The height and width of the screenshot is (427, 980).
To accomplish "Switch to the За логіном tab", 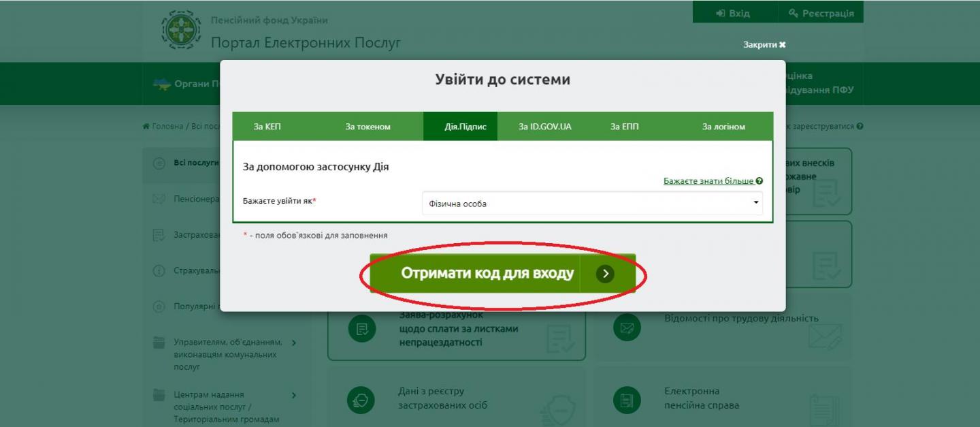I will 724,127.
